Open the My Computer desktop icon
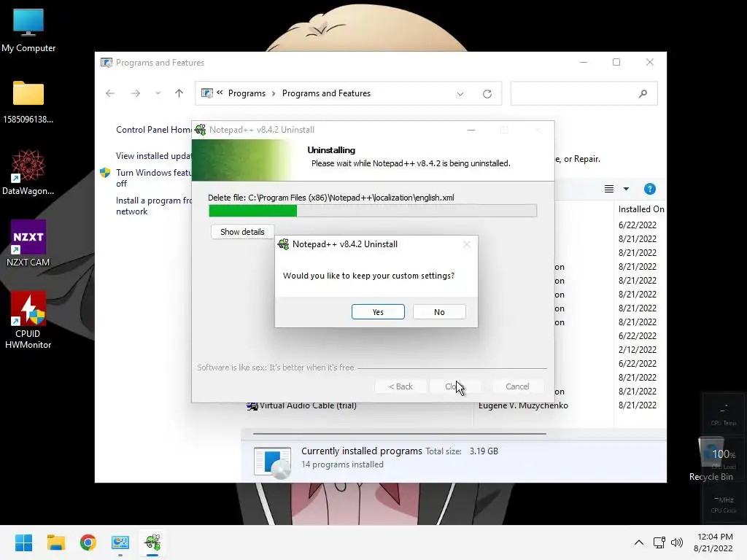 click(28, 29)
